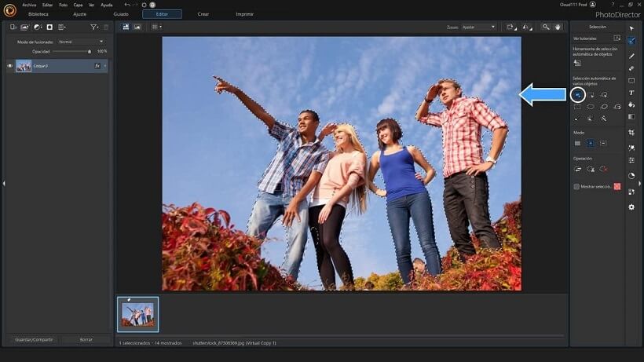Open the magic wand effects tool
This screenshot has height=362, width=644.
(x=631, y=148)
